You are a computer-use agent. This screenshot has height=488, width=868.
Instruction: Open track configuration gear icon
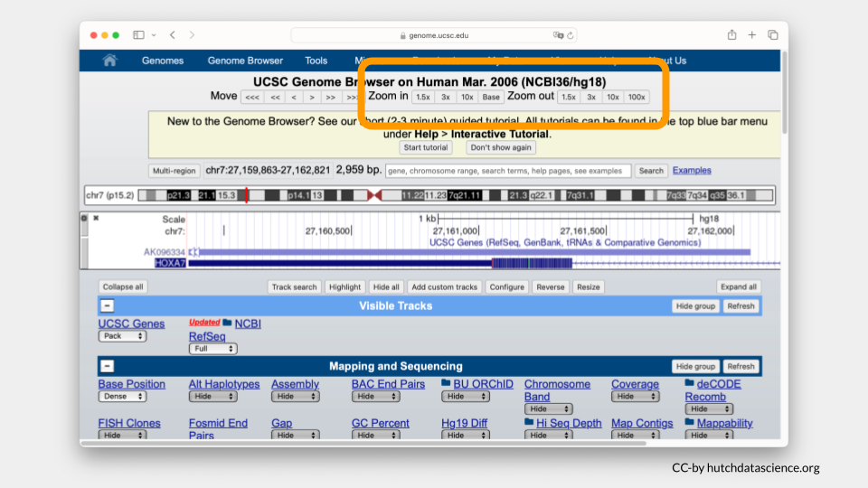click(84, 218)
